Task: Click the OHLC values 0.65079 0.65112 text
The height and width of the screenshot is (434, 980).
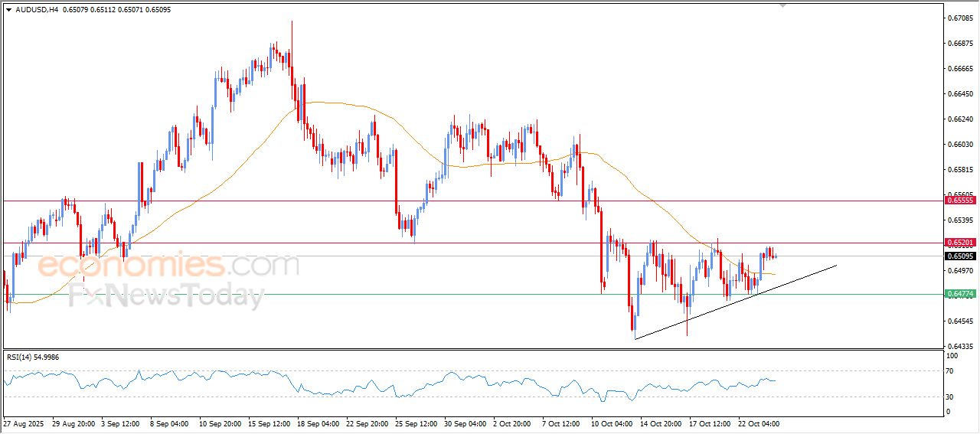Action: [x=84, y=10]
